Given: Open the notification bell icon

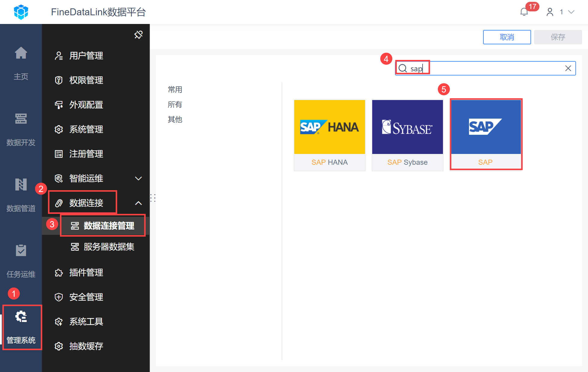Looking at the screenshot, I should [524, 12].
